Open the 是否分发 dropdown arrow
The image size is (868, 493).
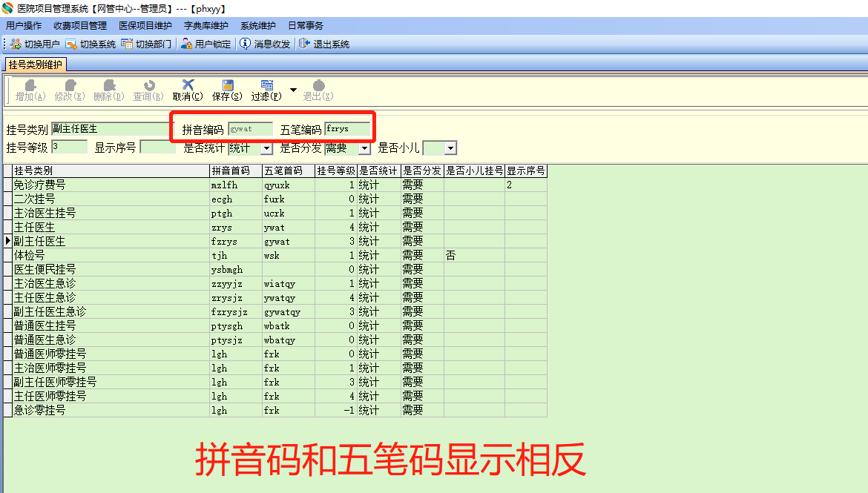tap(364, 148)
